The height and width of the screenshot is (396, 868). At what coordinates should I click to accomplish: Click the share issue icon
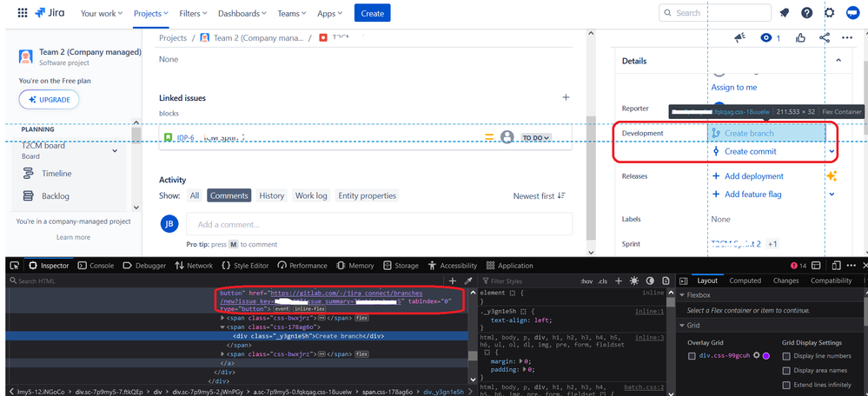[x=825, y=37]
